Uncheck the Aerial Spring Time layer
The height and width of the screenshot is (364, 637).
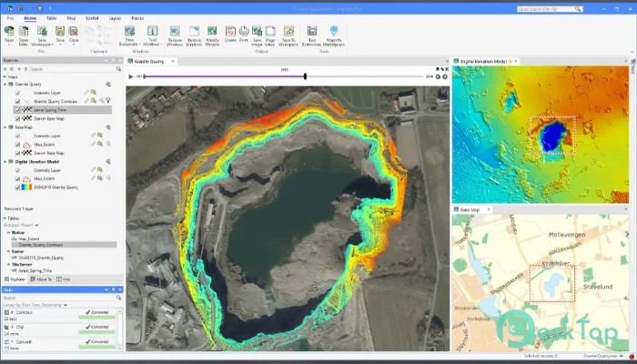[x=17, y=108]
